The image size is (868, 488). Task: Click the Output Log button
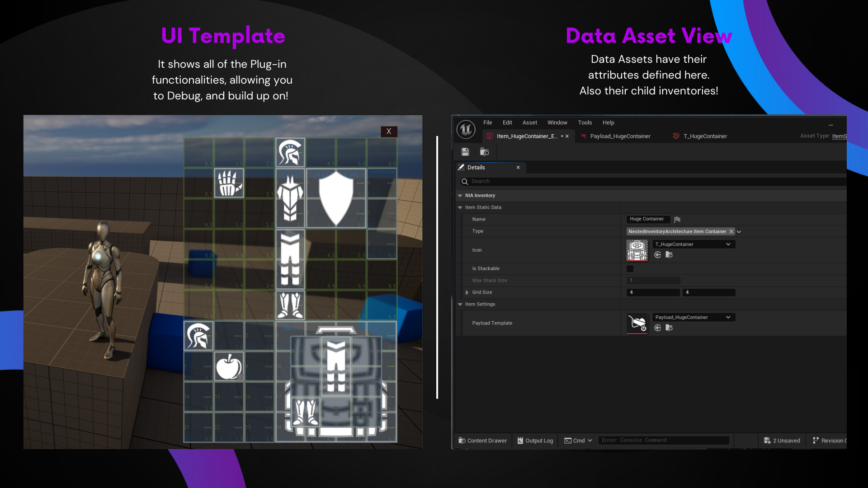[x=535, y=441]
